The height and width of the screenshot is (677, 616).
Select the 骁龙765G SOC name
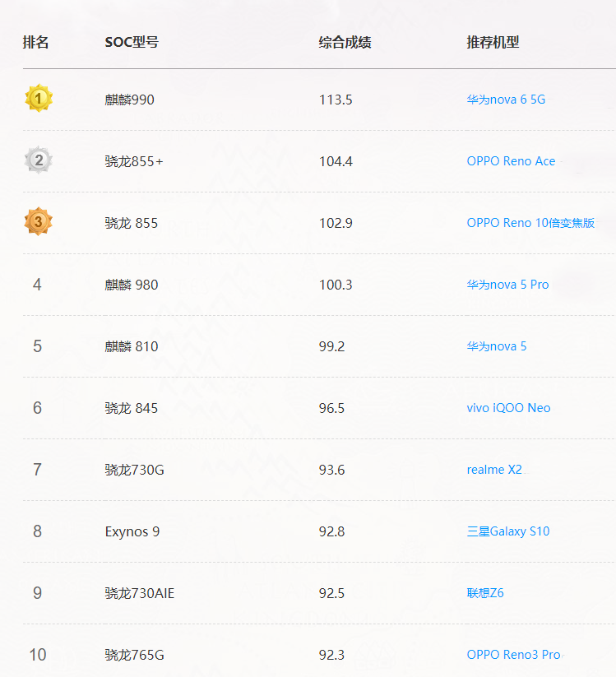[x=134, y=655]
